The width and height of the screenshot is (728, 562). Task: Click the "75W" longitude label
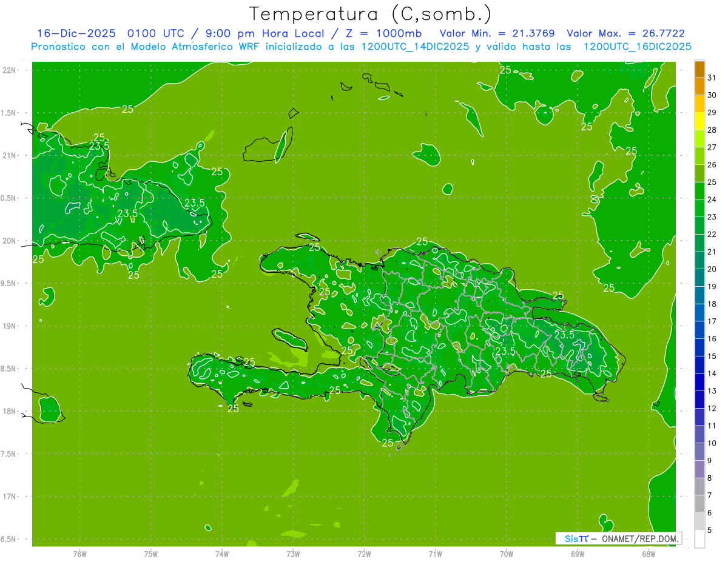(151, 554)
